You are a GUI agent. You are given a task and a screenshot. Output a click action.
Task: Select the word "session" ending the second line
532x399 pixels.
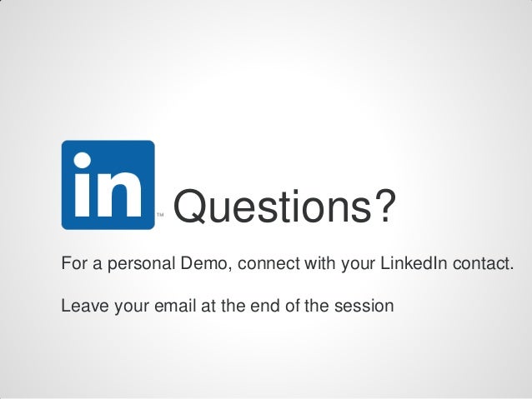[x=364, y=306]
